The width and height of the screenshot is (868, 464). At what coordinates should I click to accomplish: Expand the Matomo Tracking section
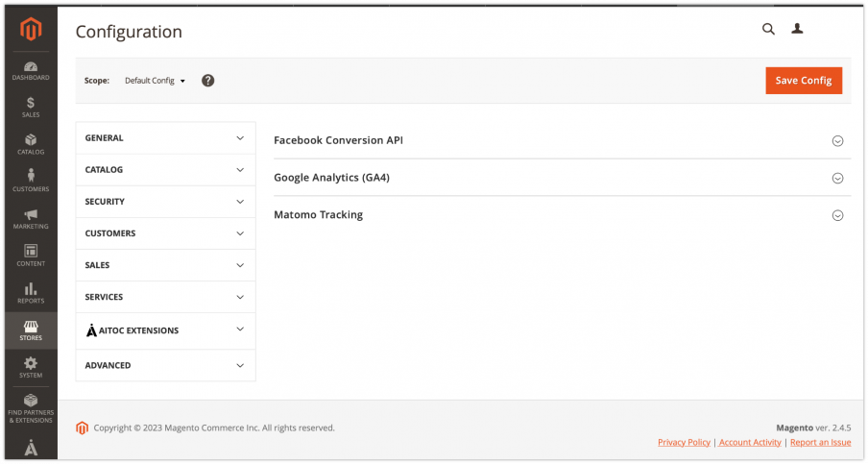562,215
